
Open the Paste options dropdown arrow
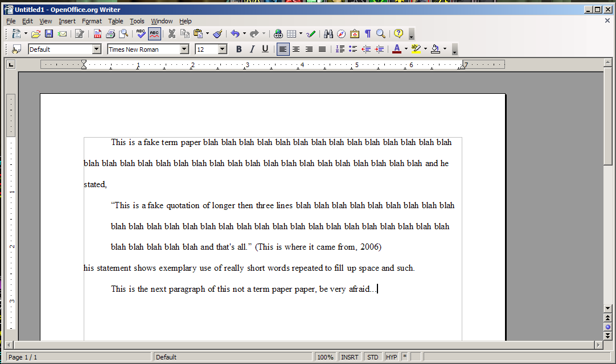[207, 34]
